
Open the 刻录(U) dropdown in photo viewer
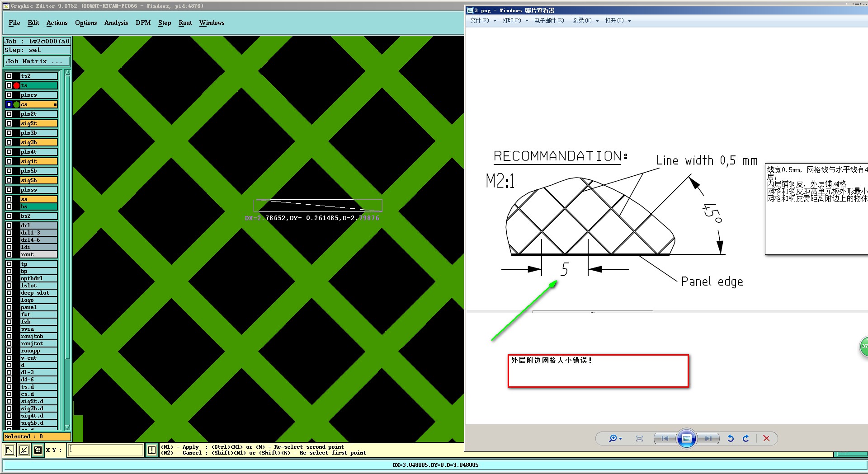(x=585, y=20)
